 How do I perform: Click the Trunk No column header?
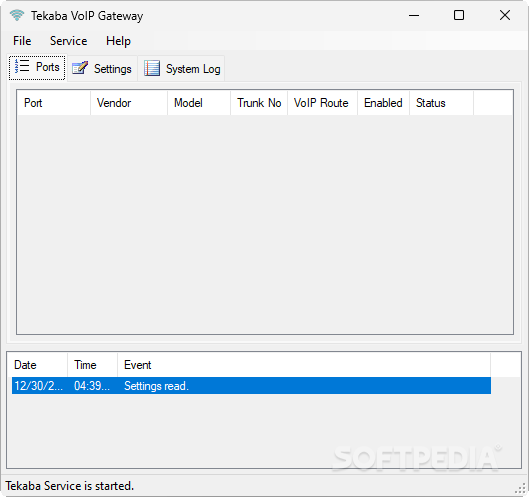(x=259, y=103)
